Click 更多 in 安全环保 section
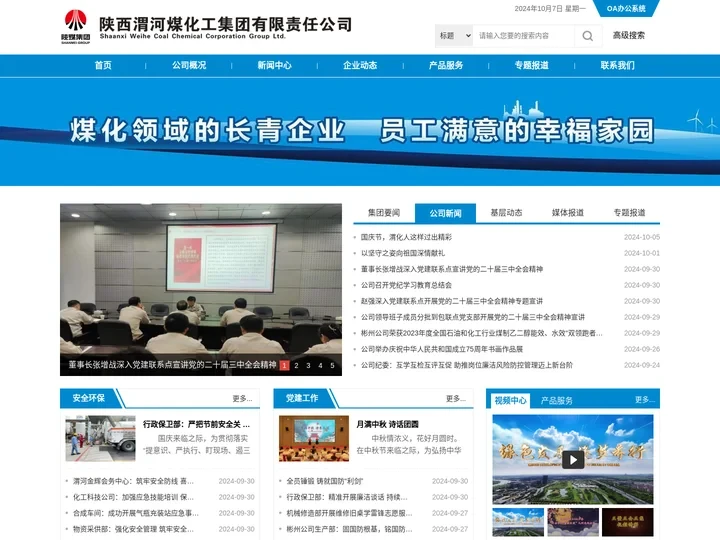 [242, 399]
